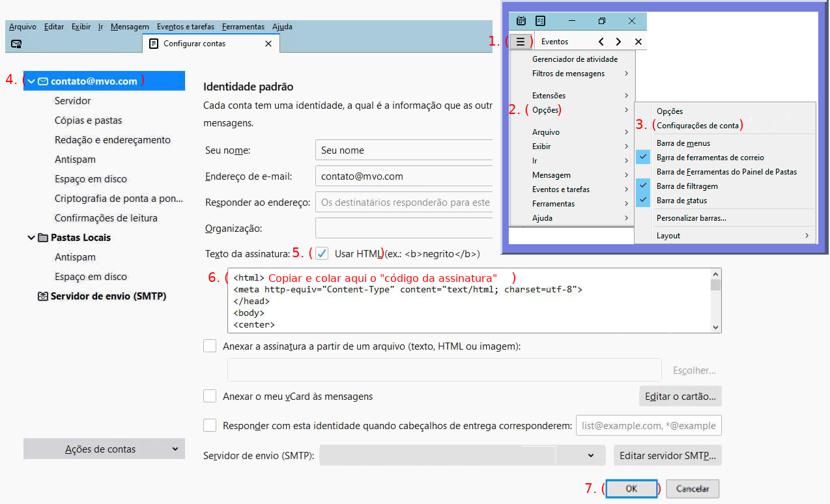830x504 pixels.
Task: Collapse the Pastas Locais tree
Action: [31, 238]
